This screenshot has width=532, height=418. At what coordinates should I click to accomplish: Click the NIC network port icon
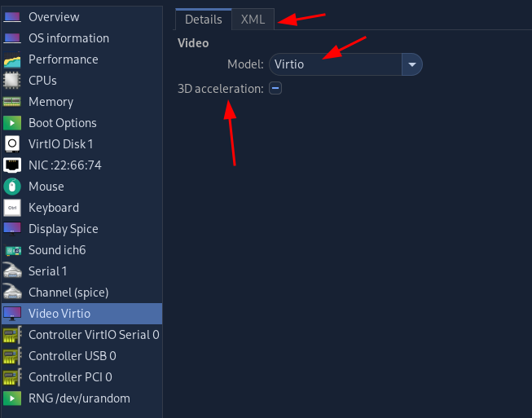click(x=12, y=165)
